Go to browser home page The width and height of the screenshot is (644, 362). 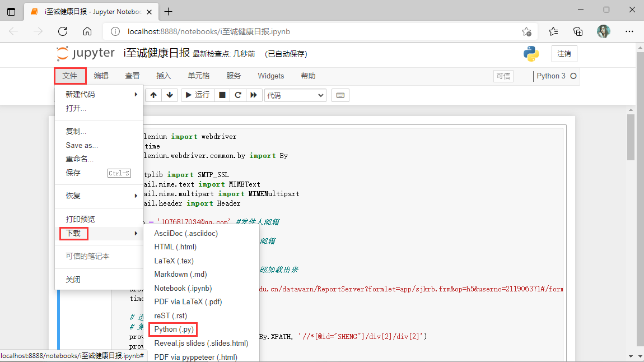pos(87,31)
